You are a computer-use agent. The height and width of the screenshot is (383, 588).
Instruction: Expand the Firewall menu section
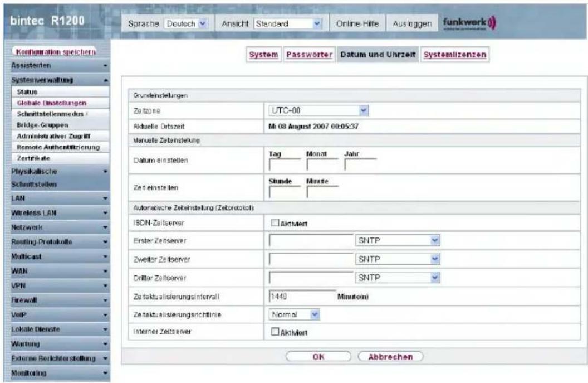pos(59,300)
